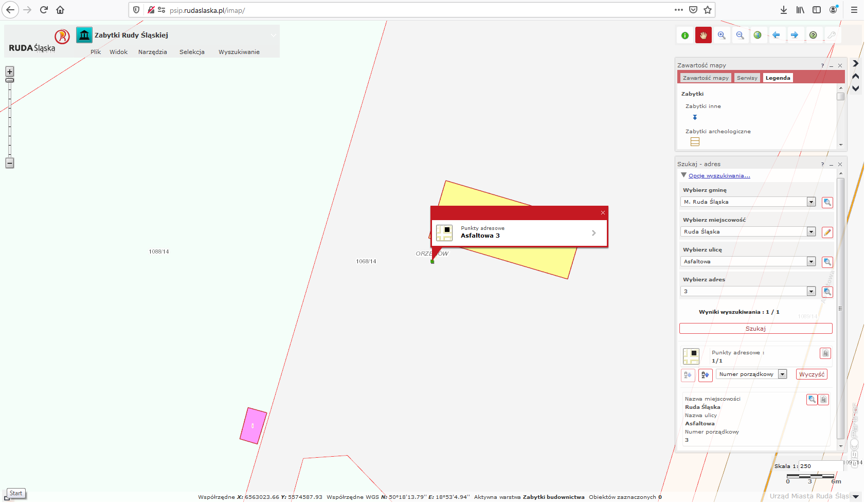Click the legend panel scrollbar thumb

[841, 96]
